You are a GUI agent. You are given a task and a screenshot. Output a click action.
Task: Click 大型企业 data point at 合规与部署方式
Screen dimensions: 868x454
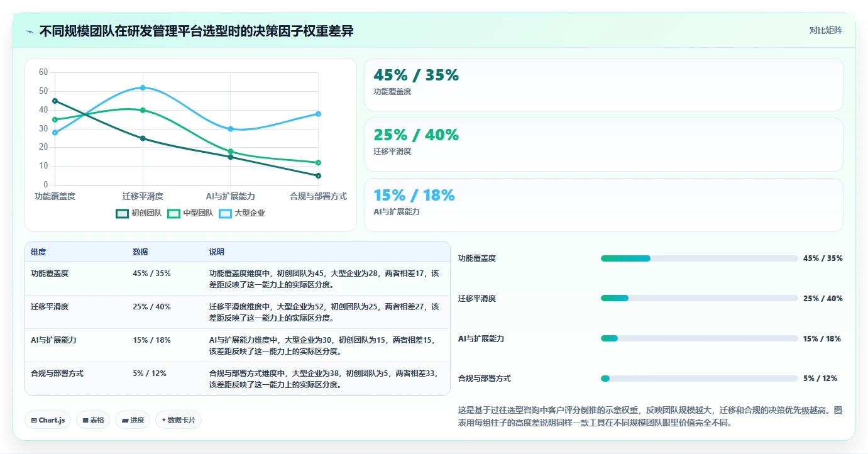pyautogui.click(x=318, y=114)
